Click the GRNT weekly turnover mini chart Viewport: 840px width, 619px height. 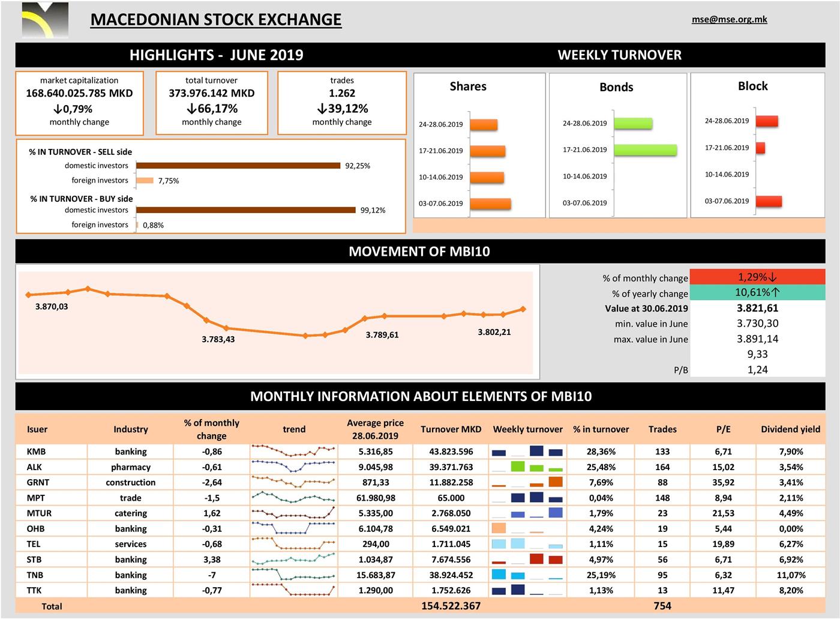point(527,482)
